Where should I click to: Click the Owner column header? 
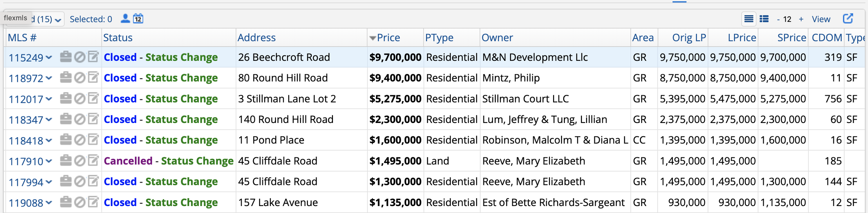[497, 38]
